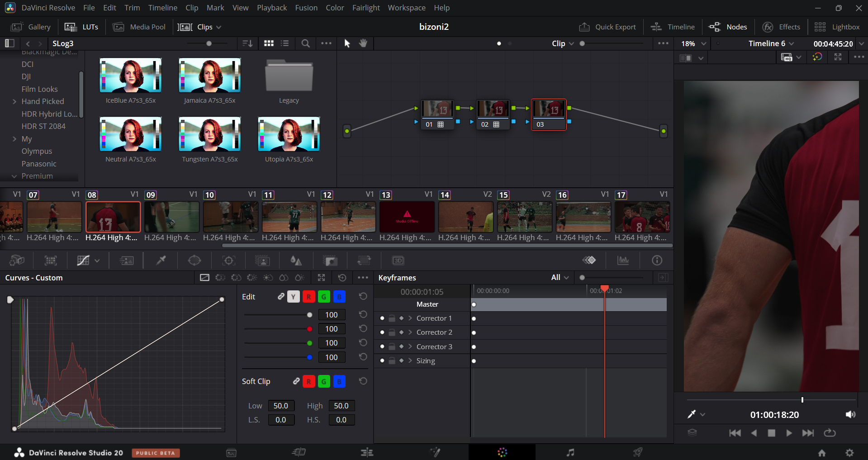Screen dimensions: 868x460
Task: Collapse the Premium LUT folder
Action: click(x=14, y=176)
